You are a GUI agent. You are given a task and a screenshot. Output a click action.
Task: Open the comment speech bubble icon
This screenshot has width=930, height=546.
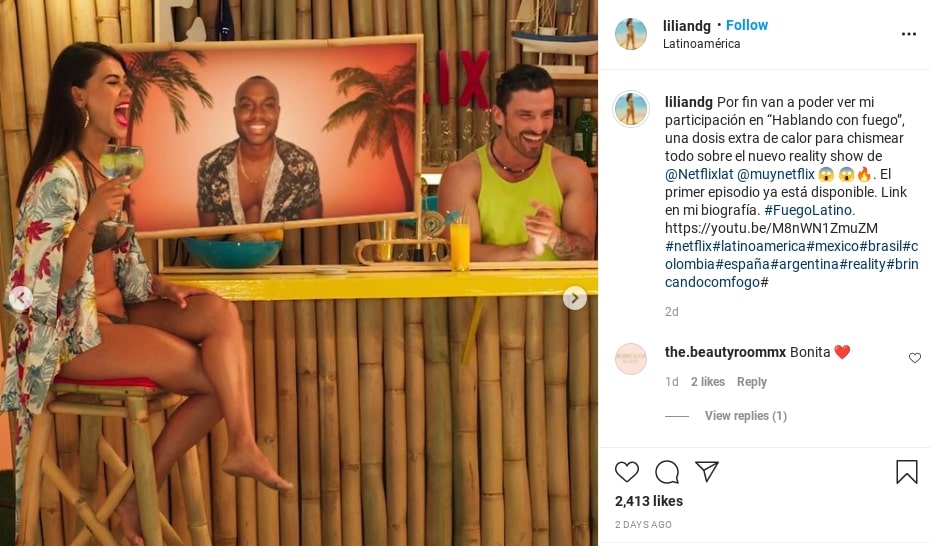[667, 472]
